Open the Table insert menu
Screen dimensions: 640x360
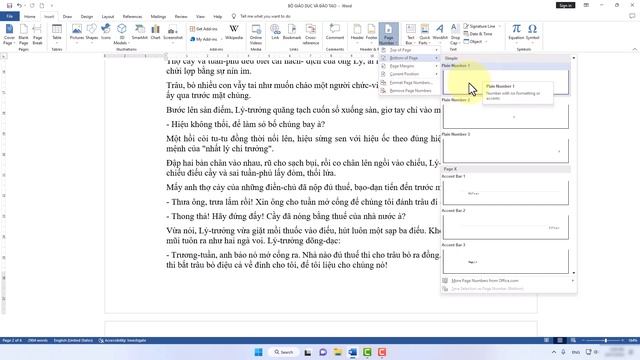(57, 34)
